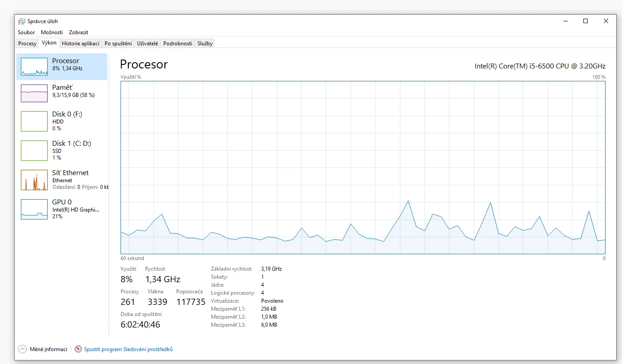The width and height of the screenshot is (622, 364).
Task: Switch to the Podrobnosti tab
Action: pyautogui.click(x=178, y=44)
